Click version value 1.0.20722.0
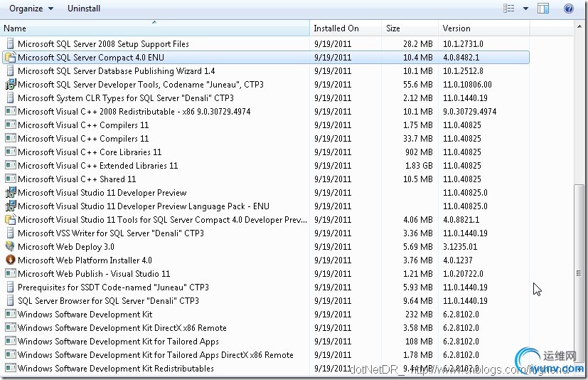588x380 pixels. coord(463,274)
